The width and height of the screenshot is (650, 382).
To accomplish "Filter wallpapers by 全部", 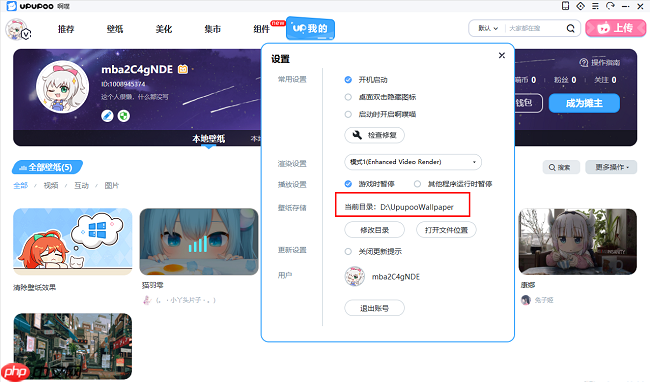I will [20, 186].
